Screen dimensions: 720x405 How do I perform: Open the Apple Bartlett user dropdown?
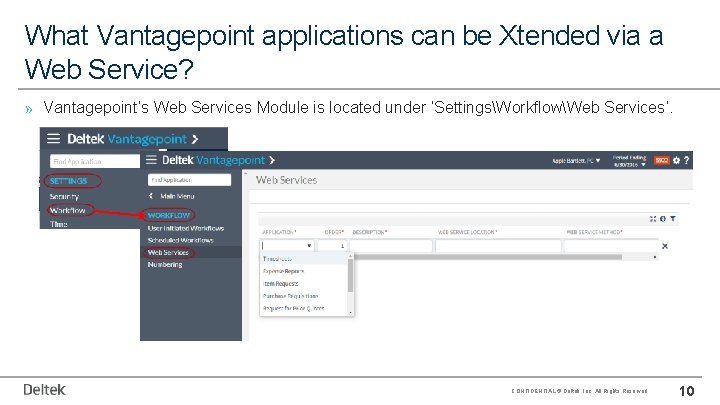coord(576,161)
